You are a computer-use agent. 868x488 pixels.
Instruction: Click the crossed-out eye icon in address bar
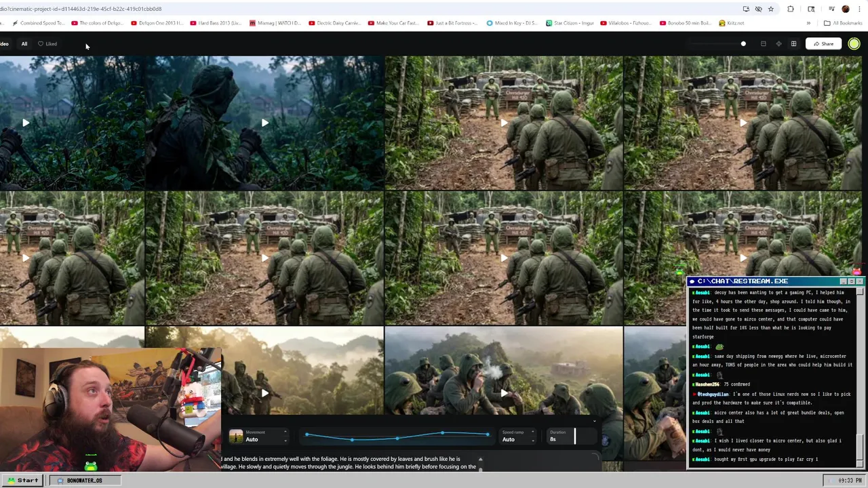coord(758,9)
